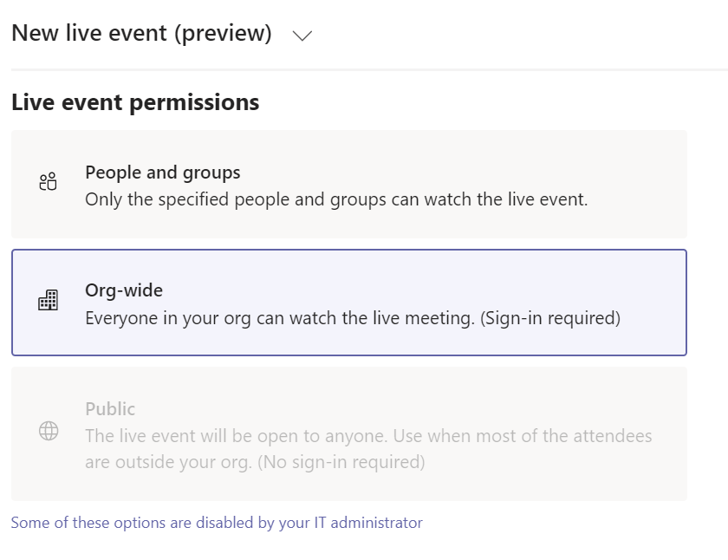Click "(Sign-in required)" text in Org-wide option
The image size is (728, 560).
coord(551,318)
